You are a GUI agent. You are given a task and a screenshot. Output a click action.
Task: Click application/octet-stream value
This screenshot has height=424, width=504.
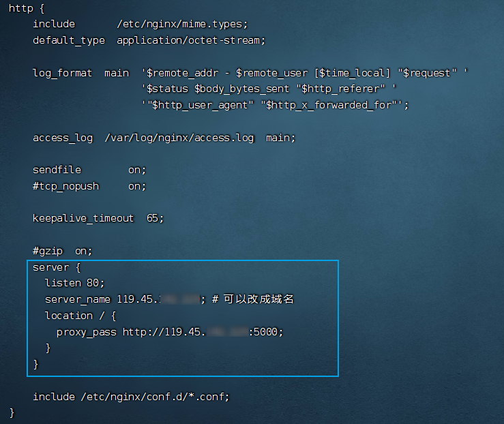(190, 40)
